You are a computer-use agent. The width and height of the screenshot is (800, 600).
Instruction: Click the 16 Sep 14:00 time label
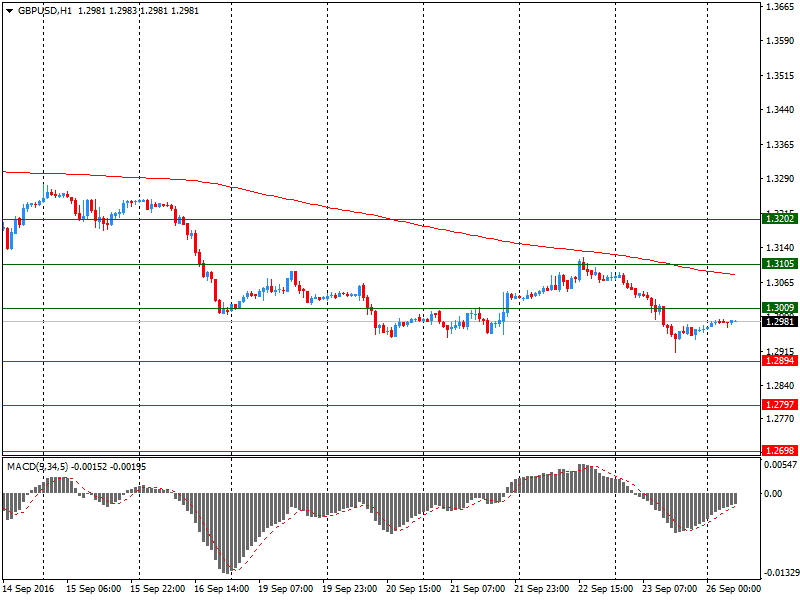click(x=222, y=589)
